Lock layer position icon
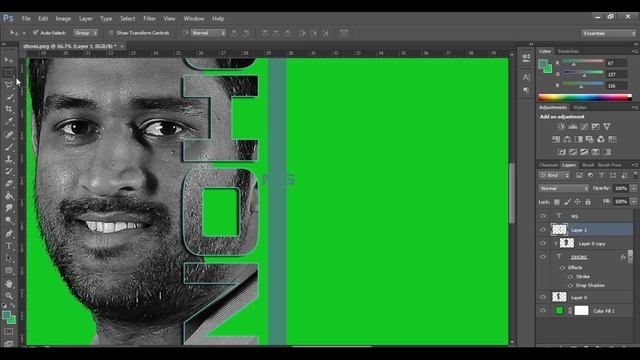The width and height of the screenshot is (640, 360). click(x=578, y=202)
